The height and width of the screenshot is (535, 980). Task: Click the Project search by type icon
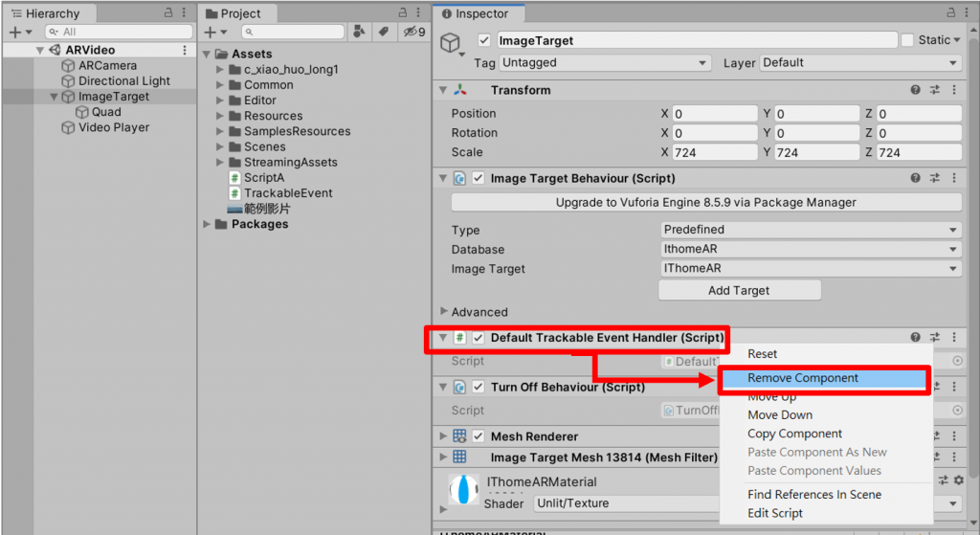(x=360, y=32)
